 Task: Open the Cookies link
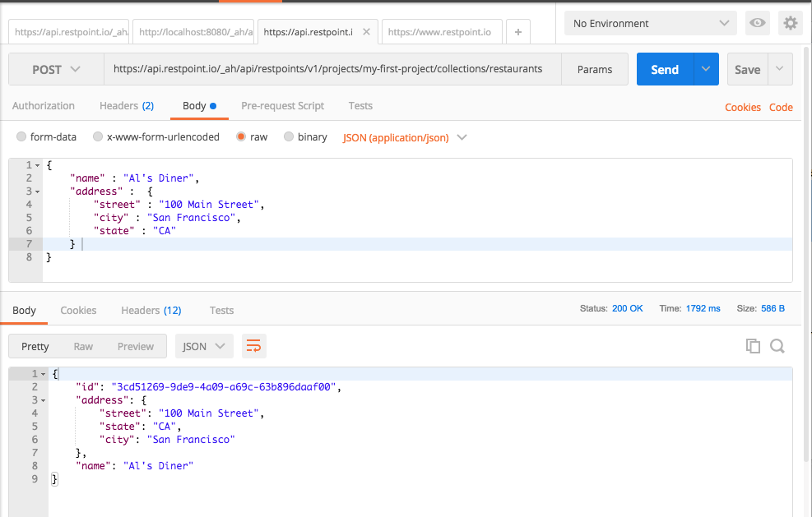(743, 107)
